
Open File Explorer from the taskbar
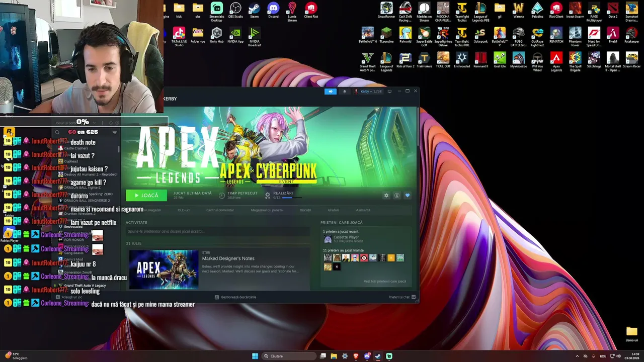point(334,356)
